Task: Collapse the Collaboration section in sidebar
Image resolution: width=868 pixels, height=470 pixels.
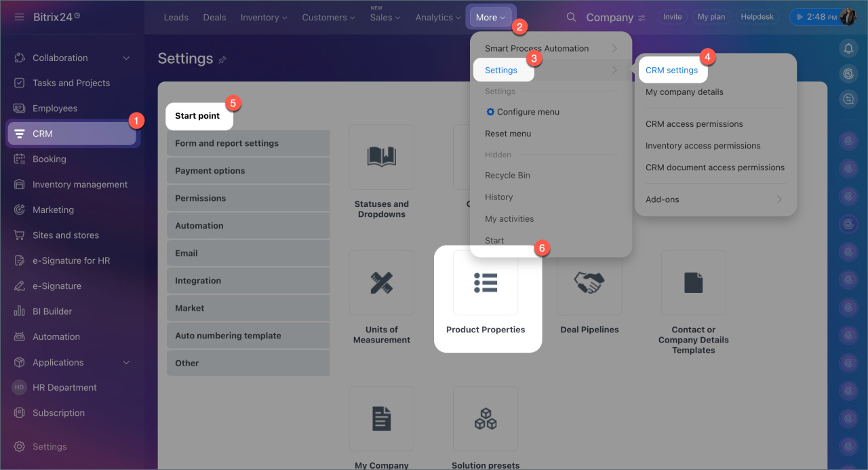Action: 126,58
